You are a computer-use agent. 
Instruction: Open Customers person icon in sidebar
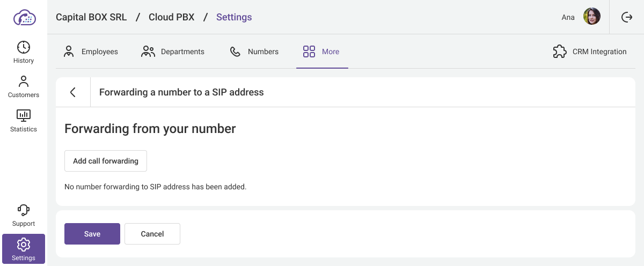[24, 82]
